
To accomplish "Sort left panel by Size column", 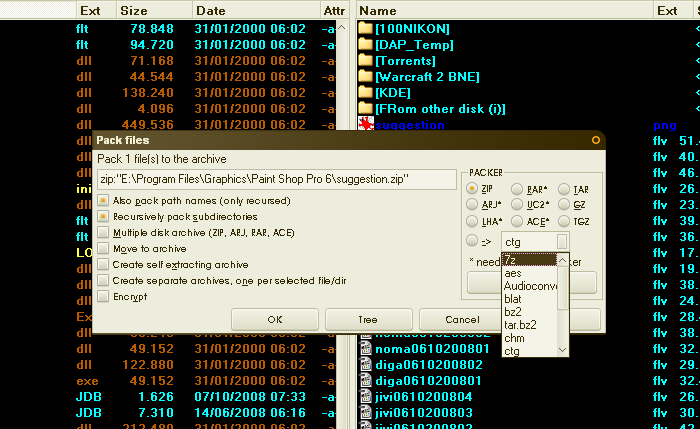I will pos(154,11).
